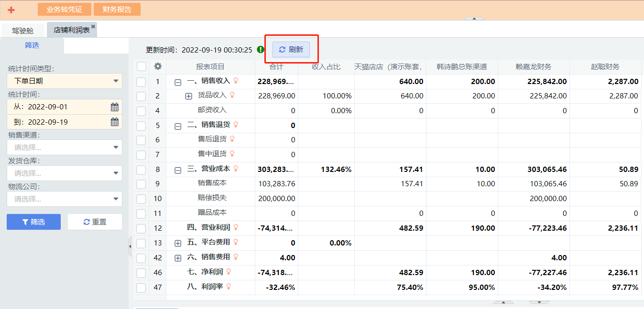644x309 pixels.
Task: Open the 销售渠道 selection field
Action: point(65,148)
